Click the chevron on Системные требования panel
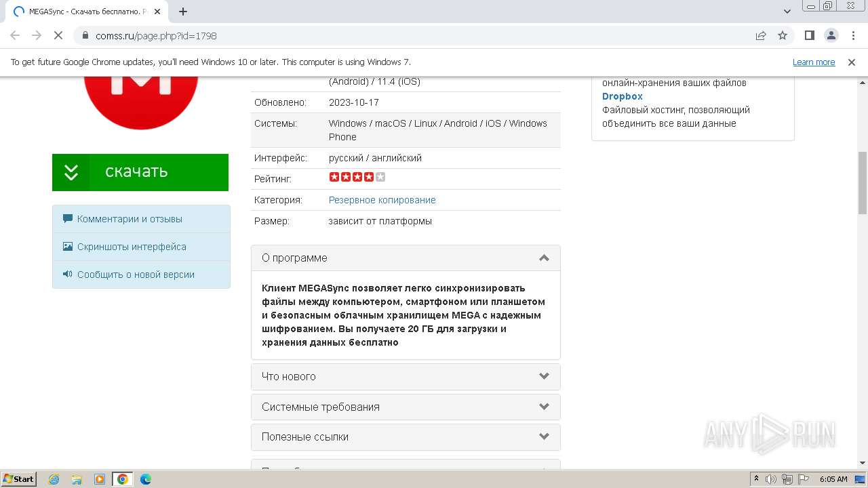This screenshot has width=868, height=488. tap(544, 407)
